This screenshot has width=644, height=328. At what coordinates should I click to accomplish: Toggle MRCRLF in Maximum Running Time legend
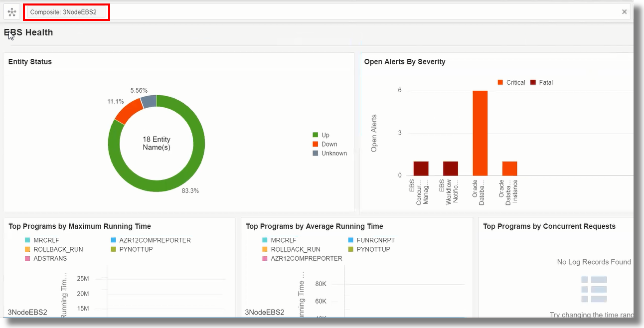[41, 240]
